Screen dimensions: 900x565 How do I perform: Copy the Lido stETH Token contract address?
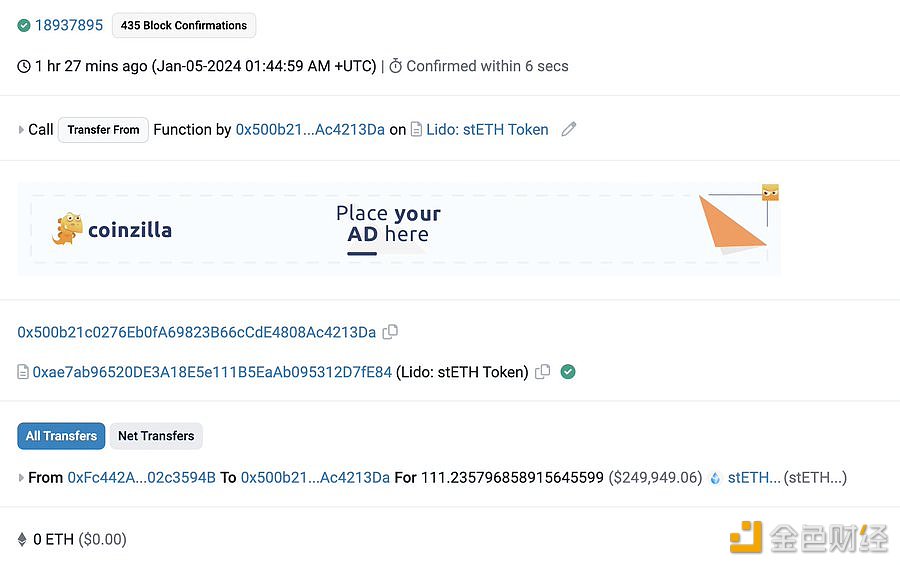click(542, 372)
